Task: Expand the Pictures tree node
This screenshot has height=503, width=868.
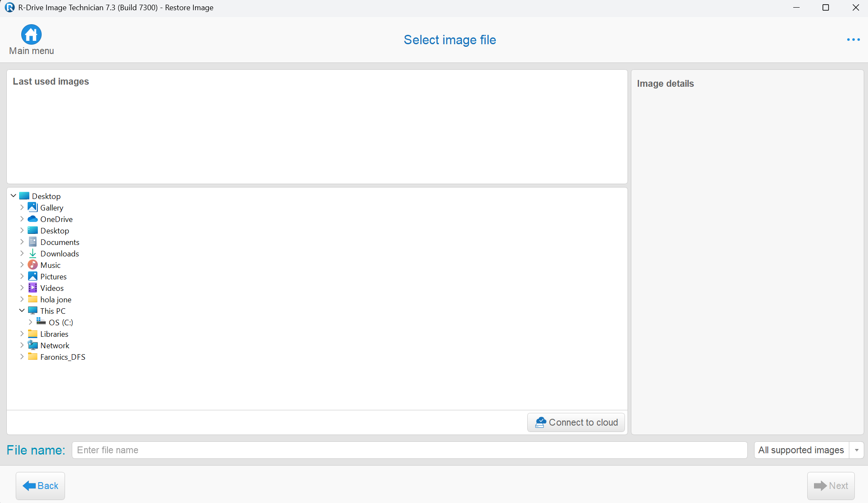Action: coord(22,276)
